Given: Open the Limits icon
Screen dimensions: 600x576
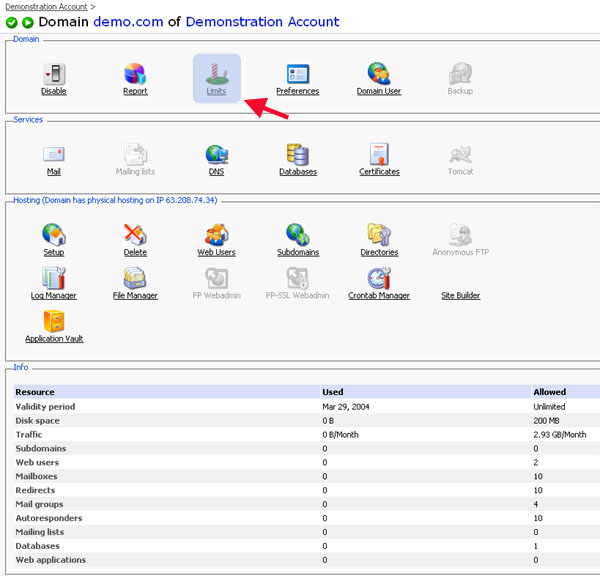Looking at the screenshot, I should tap(217, 74).
